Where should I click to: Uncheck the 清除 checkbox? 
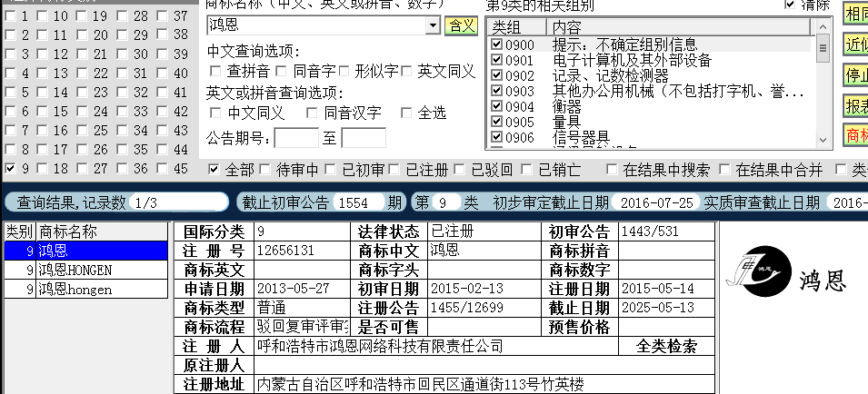(790, 5)
